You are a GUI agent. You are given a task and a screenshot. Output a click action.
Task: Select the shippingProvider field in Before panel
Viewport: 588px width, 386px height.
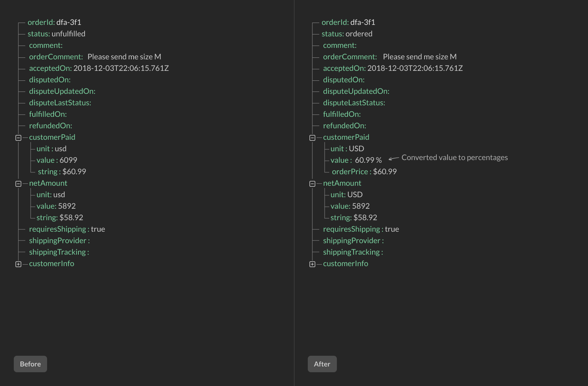[x=57, y=240]
